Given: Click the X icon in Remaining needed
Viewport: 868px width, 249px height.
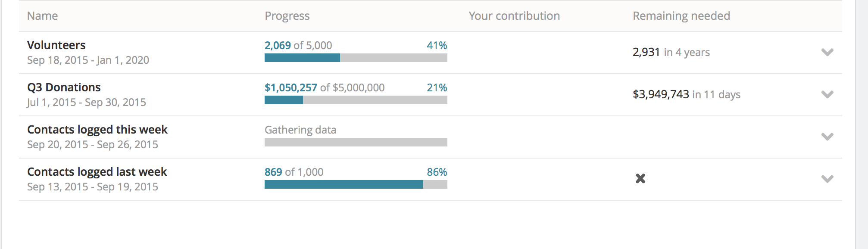Looking at the screenshot, I should pyautogui.click(x=640, y=178).
